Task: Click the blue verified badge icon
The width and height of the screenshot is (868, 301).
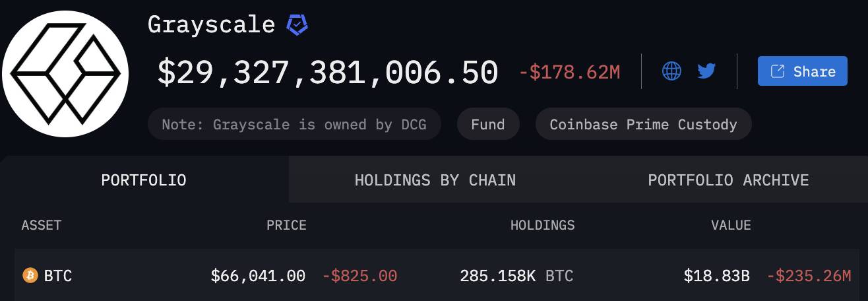Action: pyautogui.click(x=297, y=25)
